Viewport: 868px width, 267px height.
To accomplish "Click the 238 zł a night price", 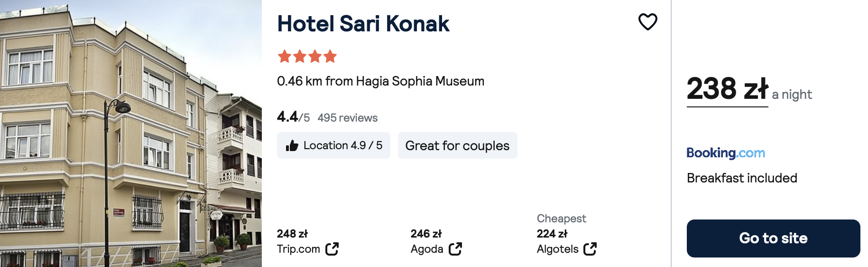I will [x=749, y=89].
